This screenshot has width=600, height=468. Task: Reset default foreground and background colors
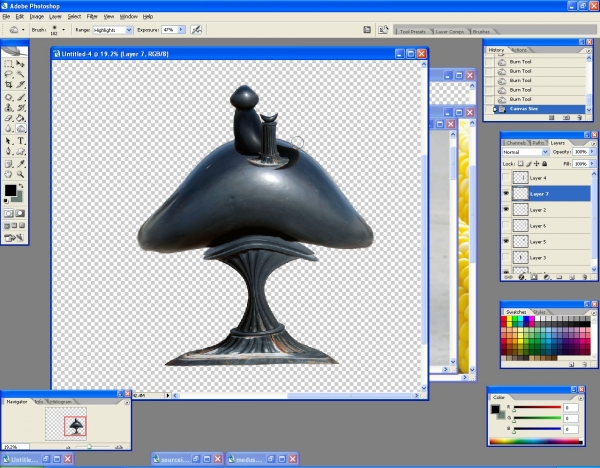click(x=6, y=201)
